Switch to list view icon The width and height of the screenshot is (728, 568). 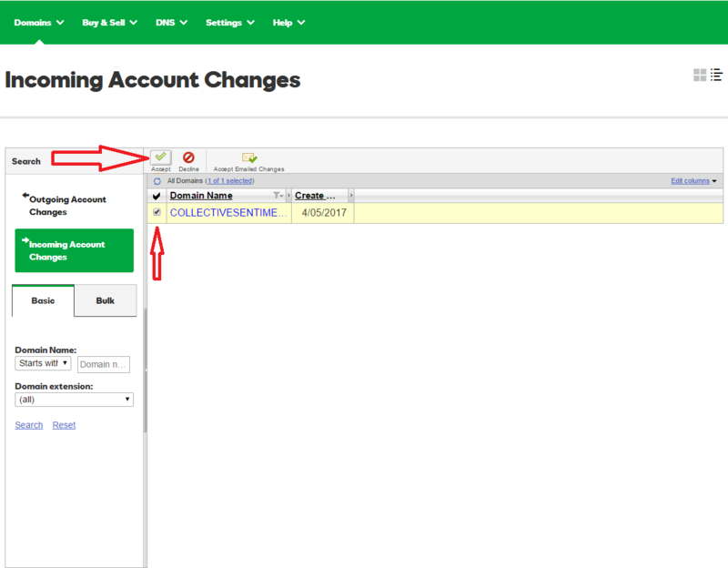point(715,76)
